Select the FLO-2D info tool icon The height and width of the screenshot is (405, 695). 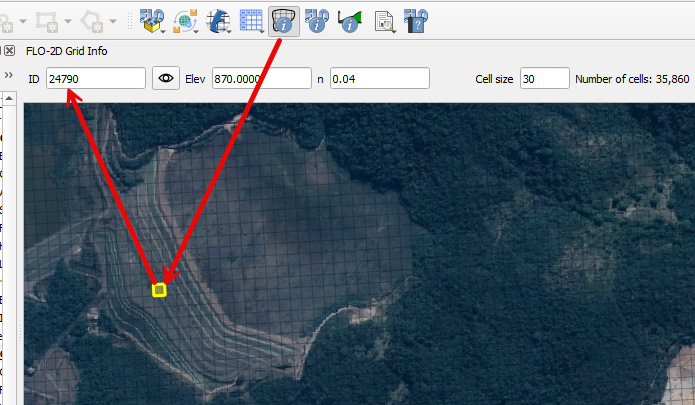[x=317, y=19]
